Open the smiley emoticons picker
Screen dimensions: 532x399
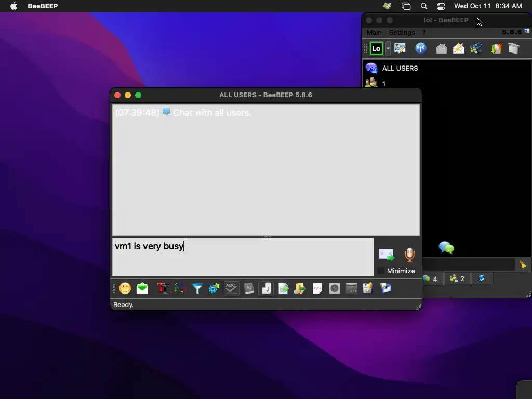(x=125, y=288)
